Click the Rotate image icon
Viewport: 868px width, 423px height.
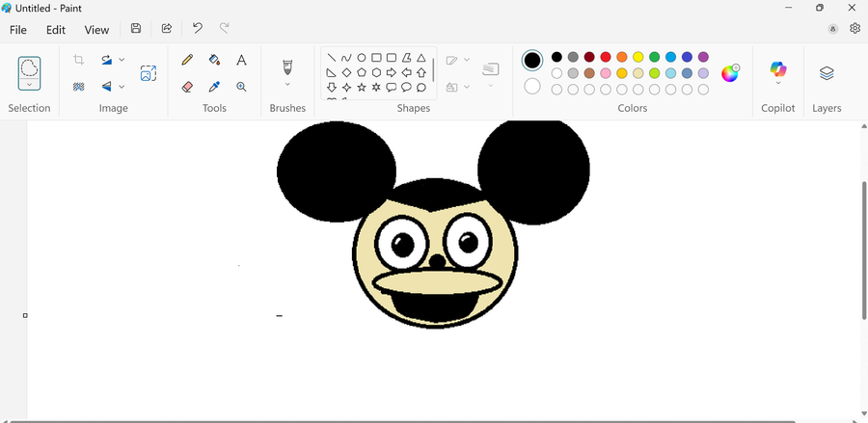[x=107, y=60]
